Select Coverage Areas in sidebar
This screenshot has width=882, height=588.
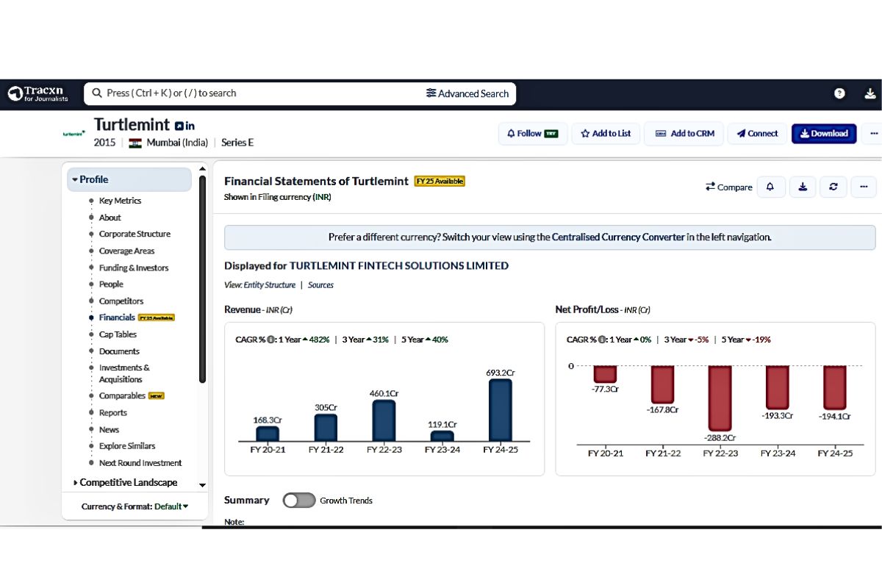(x=126, y=251)
